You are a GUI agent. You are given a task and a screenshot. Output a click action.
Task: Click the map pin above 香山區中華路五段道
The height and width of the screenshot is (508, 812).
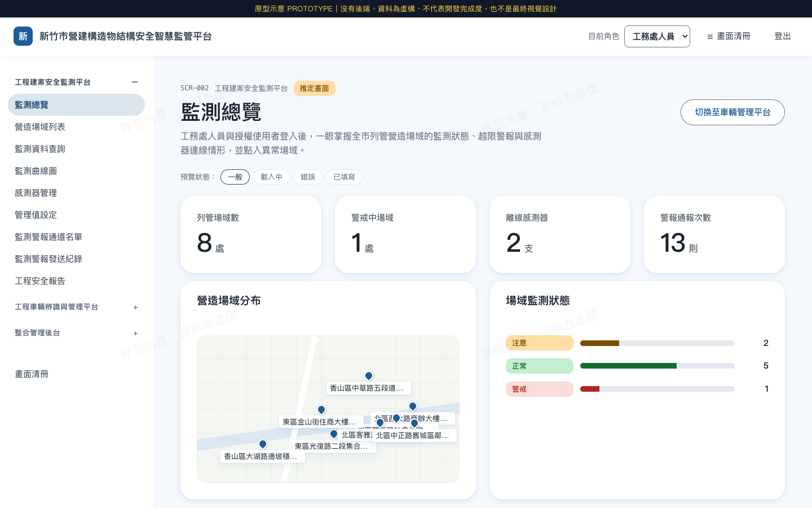pyautogui.click(x=369, y=376)
